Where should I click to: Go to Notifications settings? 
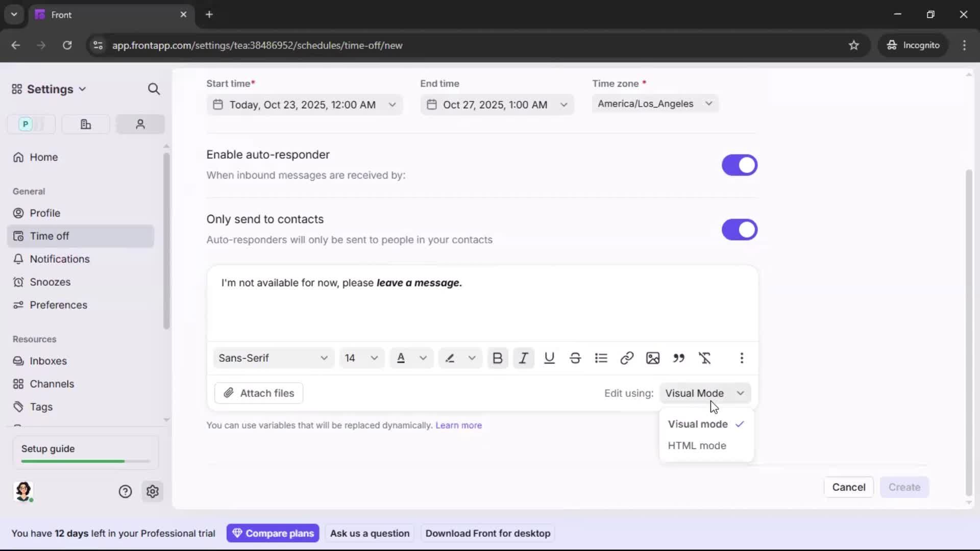[58, 259]
